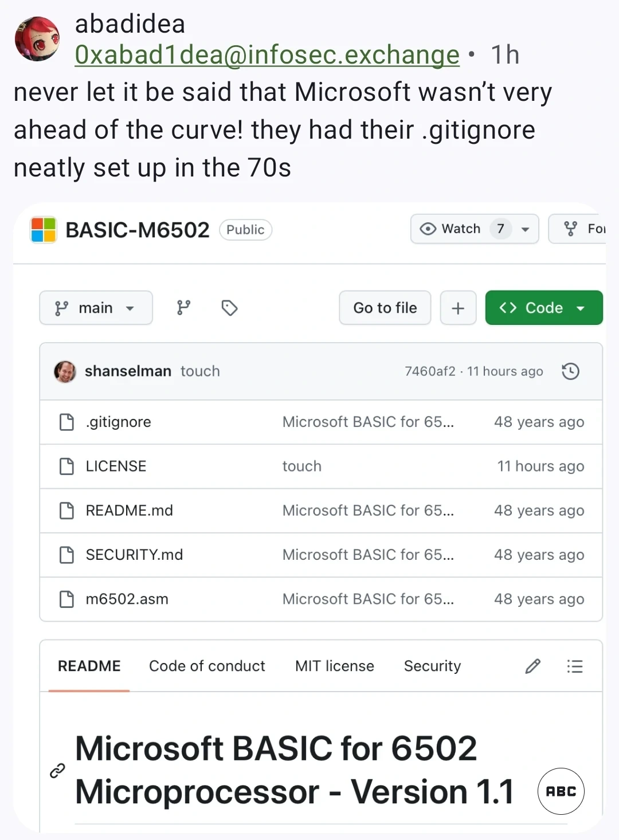Click the Go to file button
This screenshot has height=840, width=619.
point(385,308)
